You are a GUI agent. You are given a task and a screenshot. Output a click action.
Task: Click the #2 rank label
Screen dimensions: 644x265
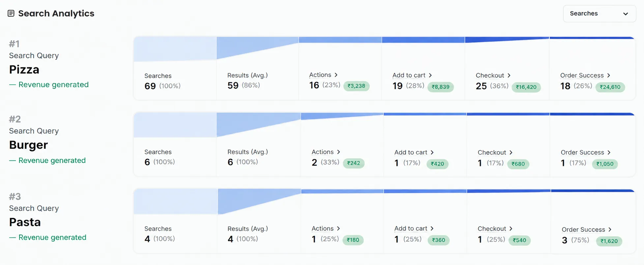[15, 119]
